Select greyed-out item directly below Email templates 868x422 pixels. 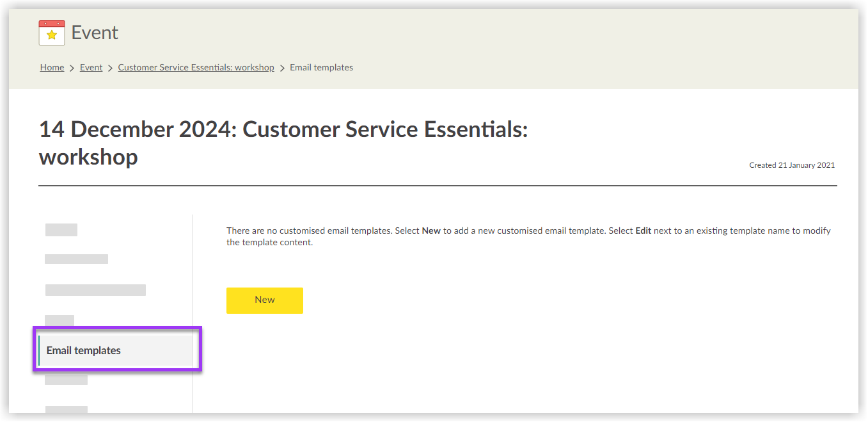tap(66, 380)
